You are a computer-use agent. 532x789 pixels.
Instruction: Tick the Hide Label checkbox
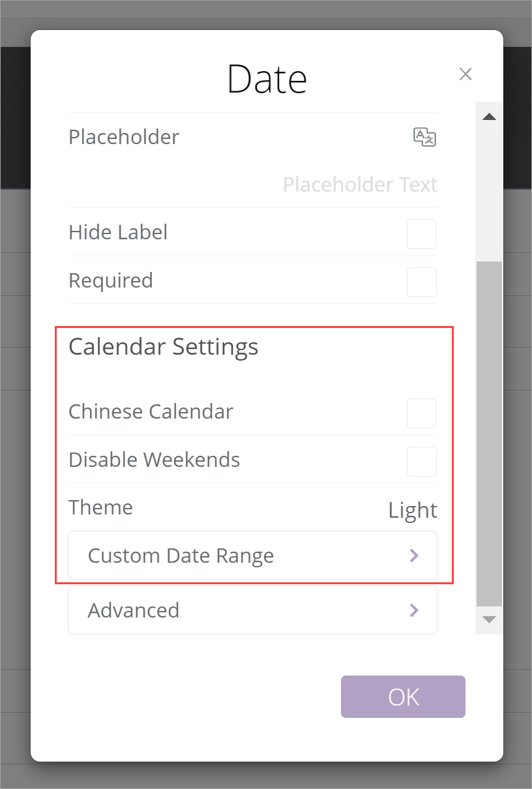[x=421, y=234]
